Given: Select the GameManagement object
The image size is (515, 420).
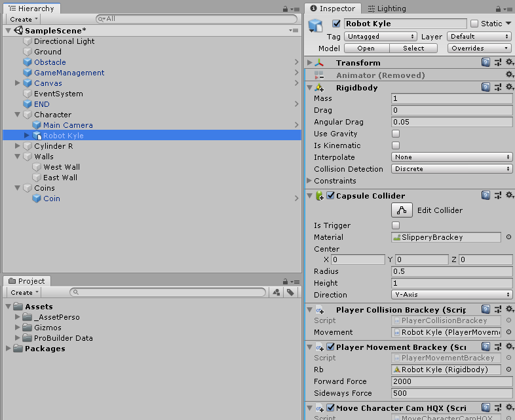Looking at the screenshot, I should (x=69, y=73).
